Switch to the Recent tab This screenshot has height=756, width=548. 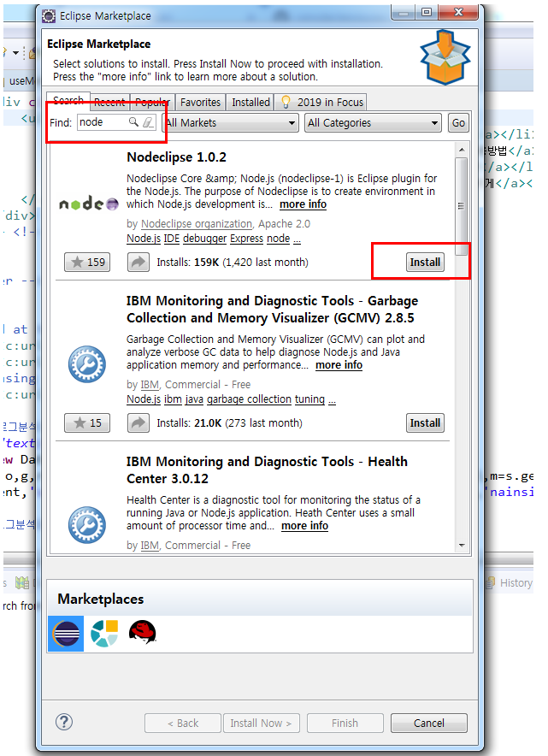[109, 103]
